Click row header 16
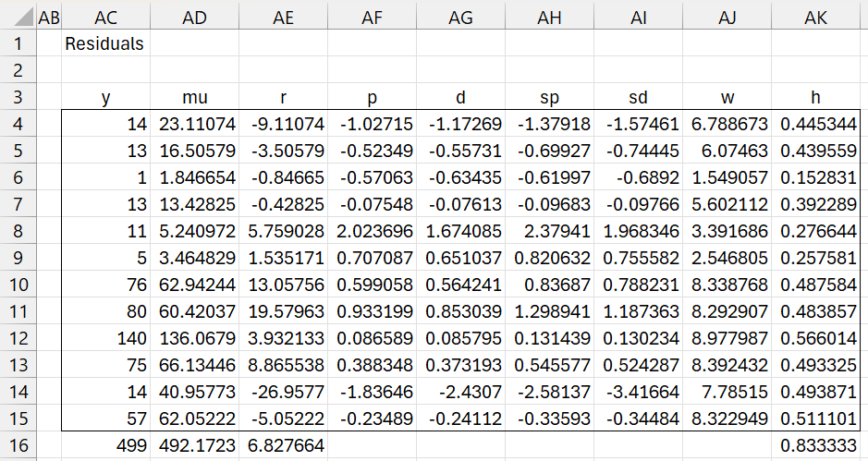This screenshot has width=868, height=461. (18, 445)
